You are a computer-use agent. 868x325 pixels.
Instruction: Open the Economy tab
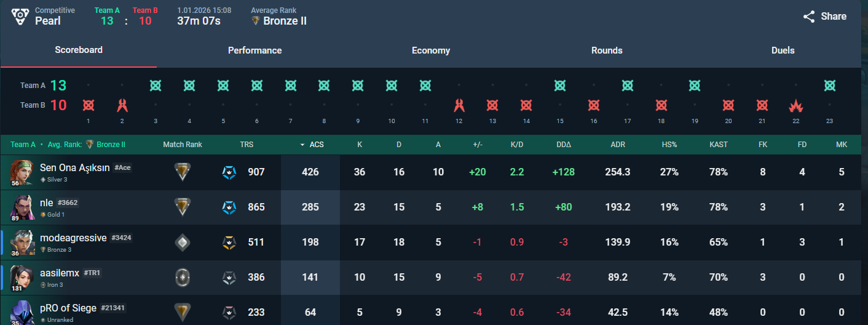[x=431, y=50]
